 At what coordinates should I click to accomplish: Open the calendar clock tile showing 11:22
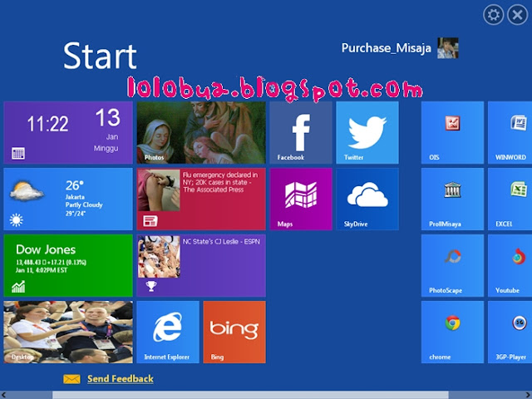pyautogui.click(x=68, y=133)
